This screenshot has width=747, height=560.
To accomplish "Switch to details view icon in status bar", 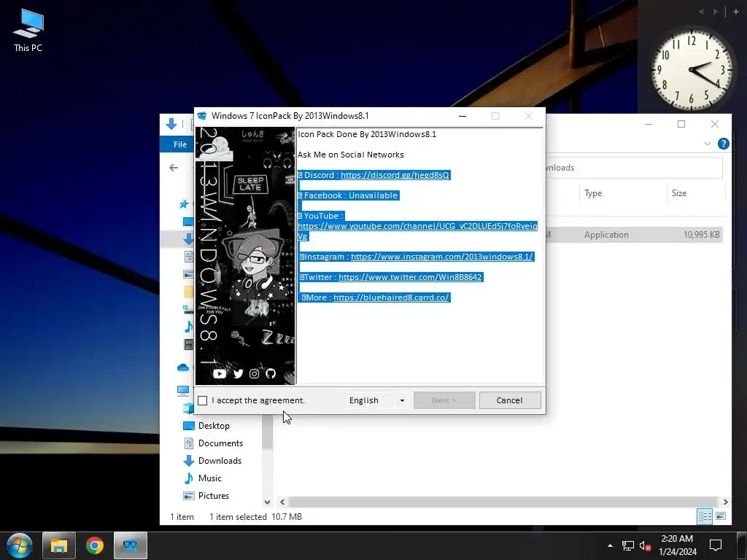I will (705, 516).
